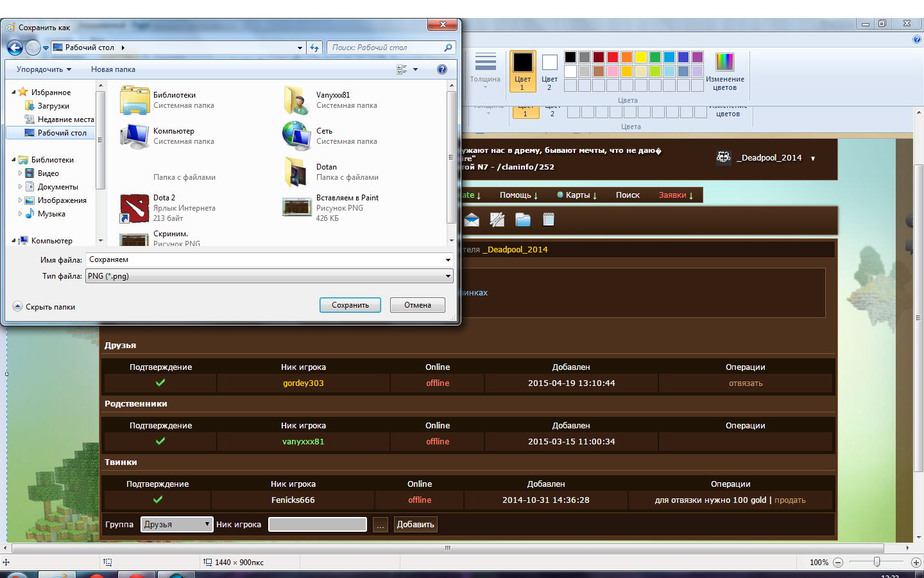
Task: Select the Сеть network icon
Action: tap(297, 136)
